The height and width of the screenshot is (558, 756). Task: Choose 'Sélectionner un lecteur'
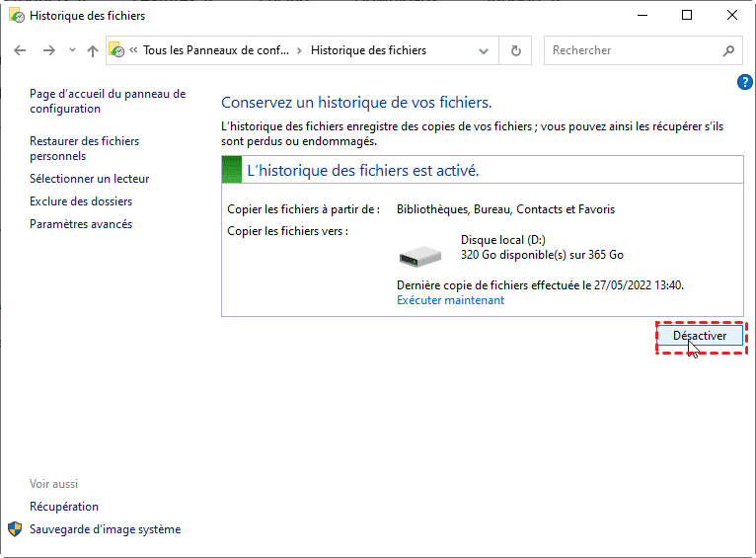(89, 179)
